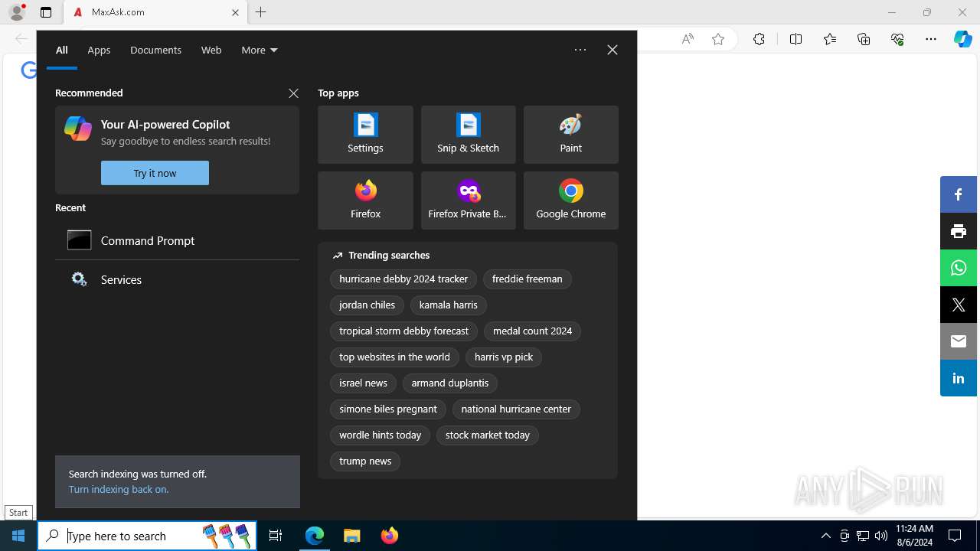This screenshot has height=551, width=980.
Task: Add this page to favorites star
Action: coord(718,39)
